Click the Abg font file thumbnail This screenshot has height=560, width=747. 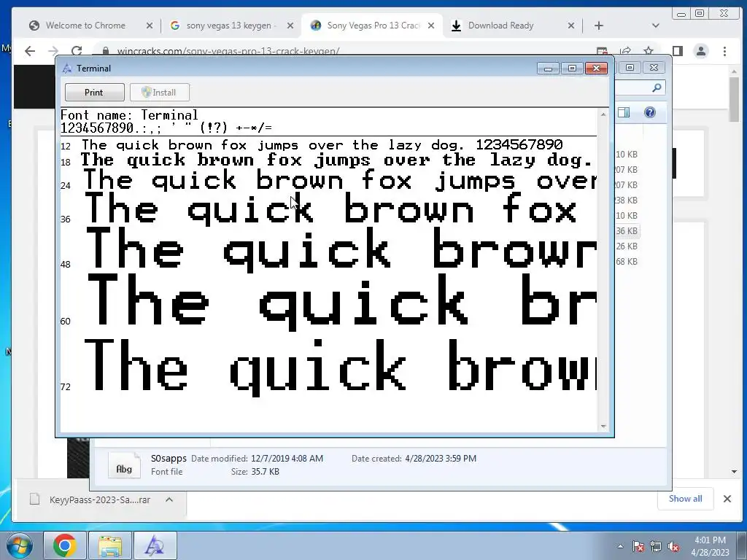coord(124,465)
